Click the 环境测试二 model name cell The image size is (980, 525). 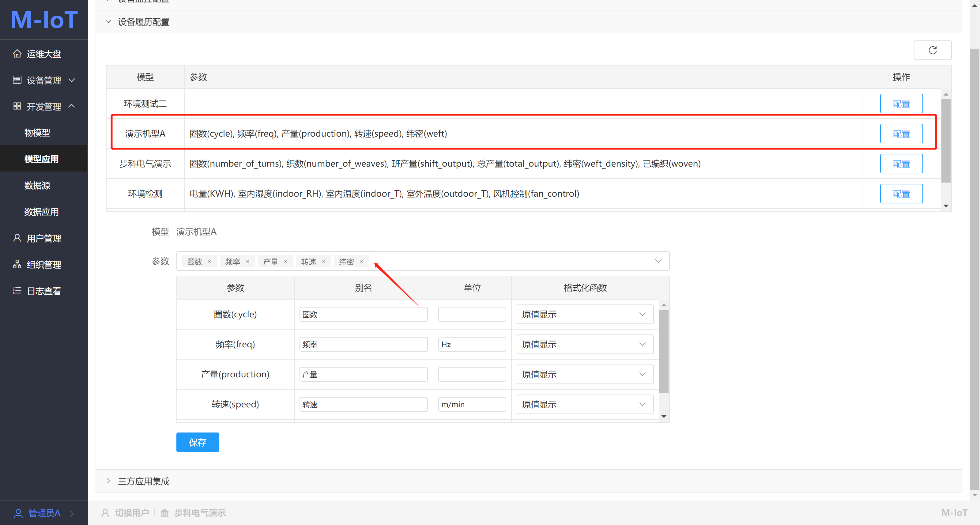tap(145, 104)
